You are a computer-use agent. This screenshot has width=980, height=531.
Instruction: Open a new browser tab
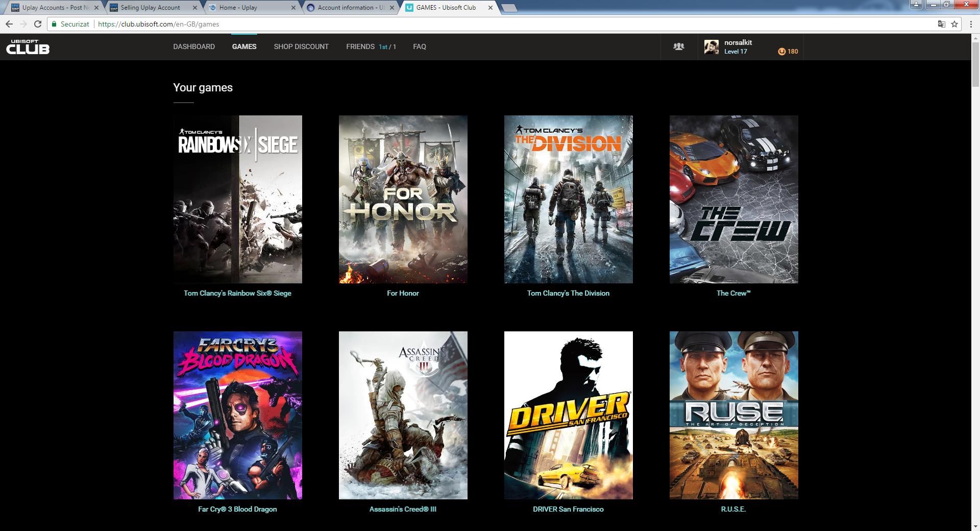509,8
